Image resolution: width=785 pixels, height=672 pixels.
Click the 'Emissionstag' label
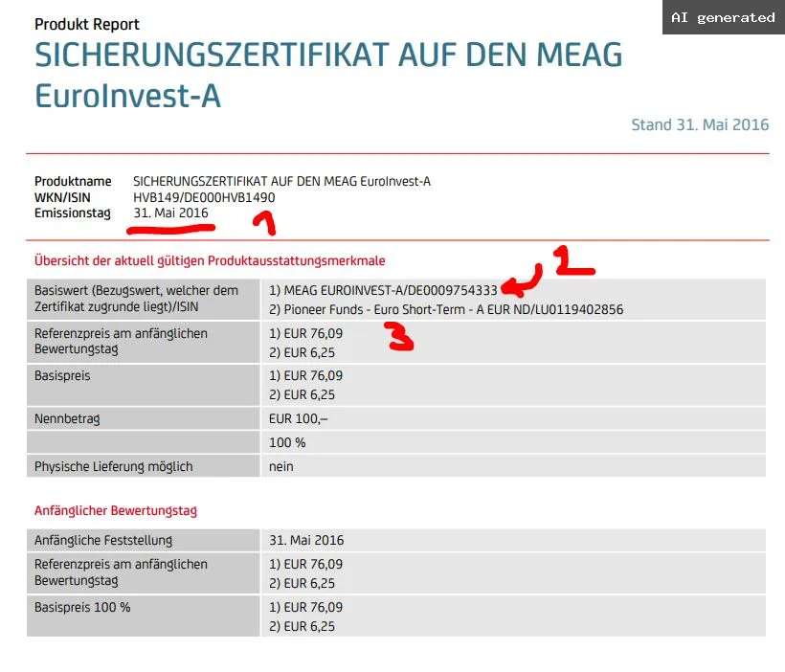click(73, 213)
